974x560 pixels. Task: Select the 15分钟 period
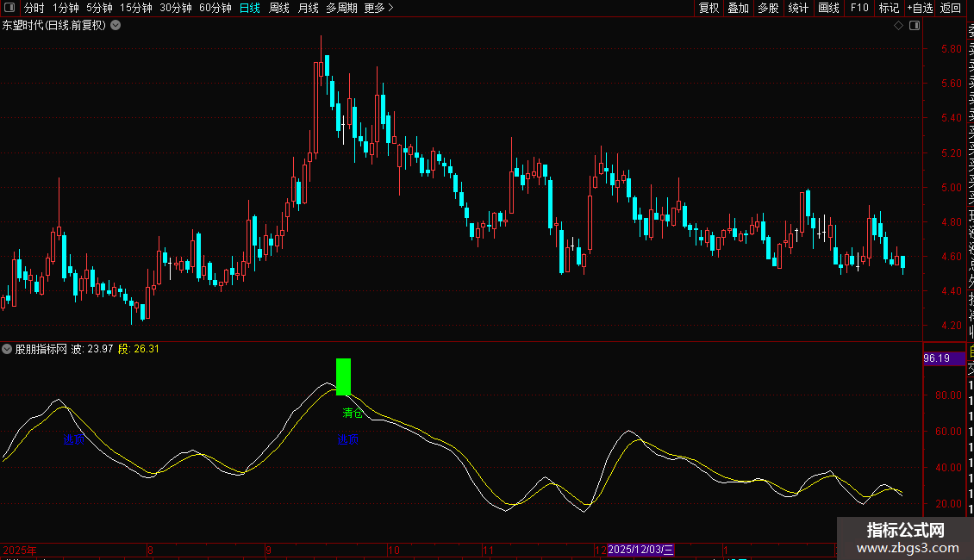(x=135, y=8)
